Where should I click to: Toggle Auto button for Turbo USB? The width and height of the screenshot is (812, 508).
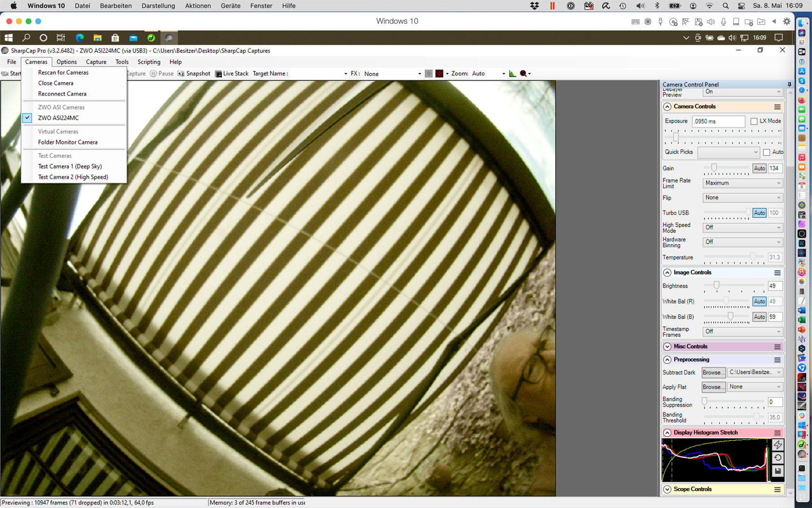tap(759, 213)
